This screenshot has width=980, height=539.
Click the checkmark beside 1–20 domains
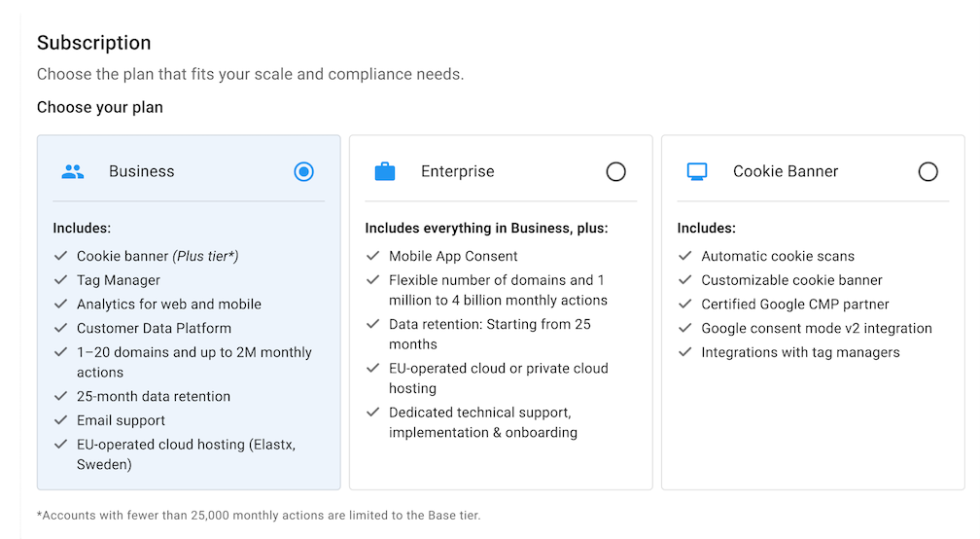[x=60, y=352]
